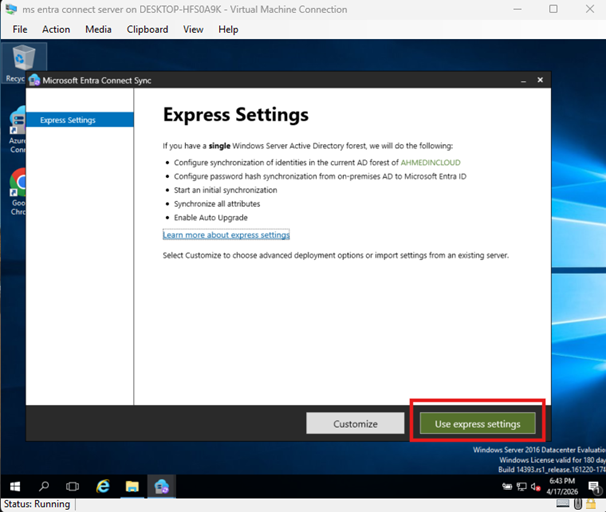Screen dimensions: 606x512
Task: Click the taskbar search magnifier icon
Action: pos(44,486)
